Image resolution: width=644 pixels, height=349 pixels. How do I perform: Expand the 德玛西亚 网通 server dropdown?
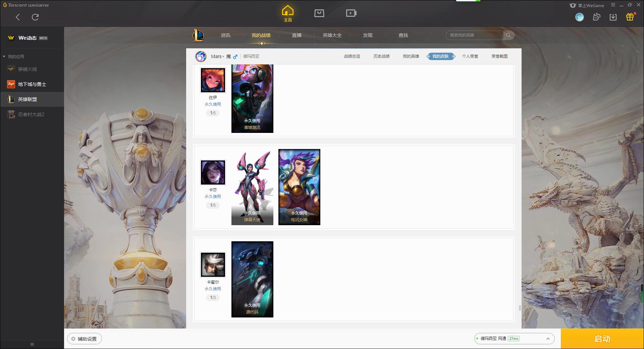coord(514,339)
